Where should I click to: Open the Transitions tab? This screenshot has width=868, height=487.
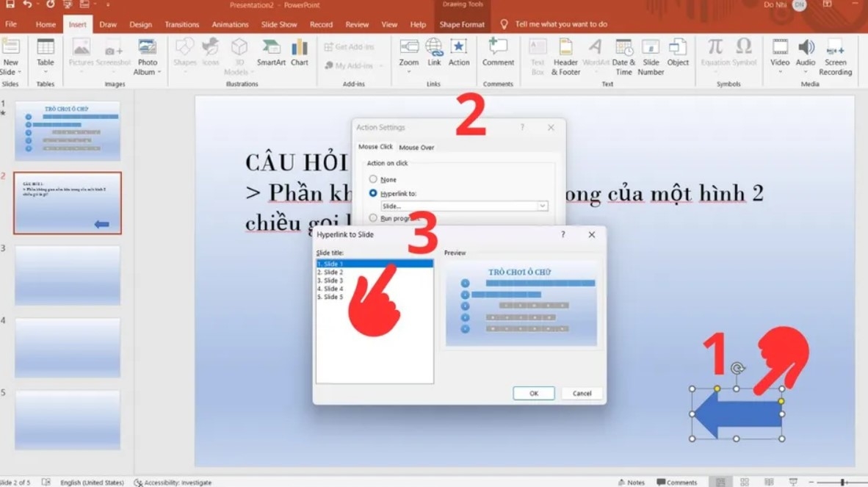[181, 24]
